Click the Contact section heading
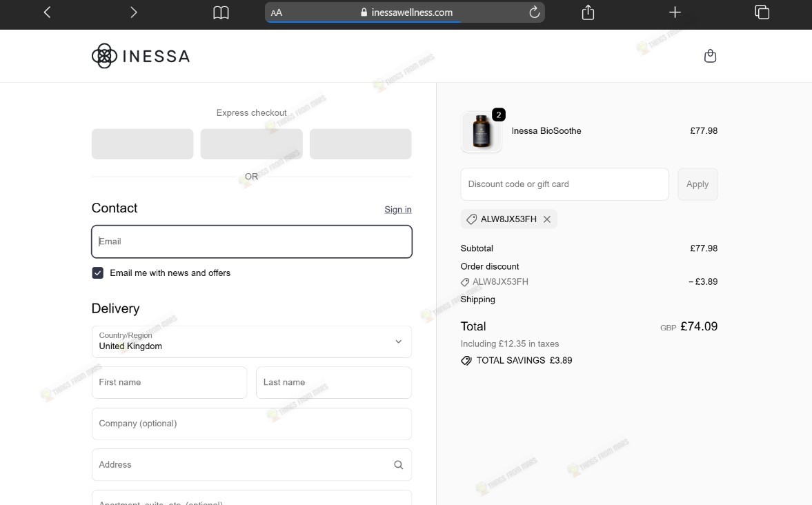812x505 pixels. click(x=115, y=208)
